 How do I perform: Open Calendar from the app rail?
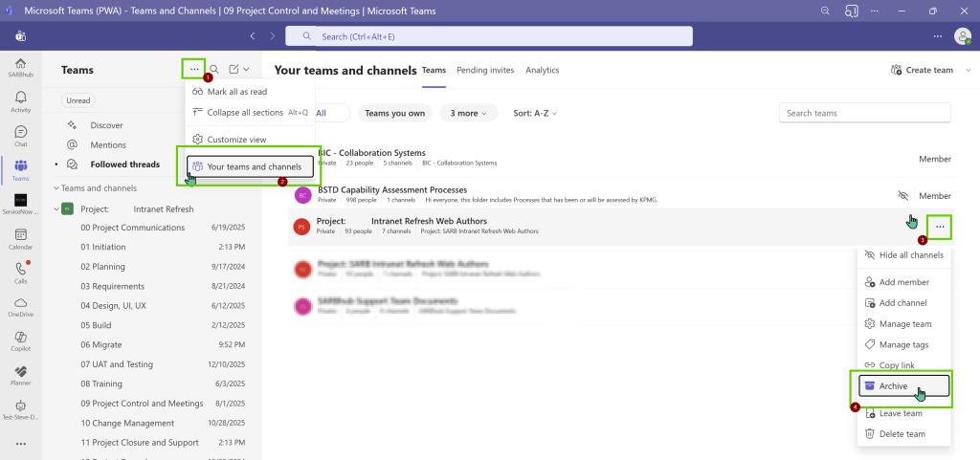coord(20,238)
